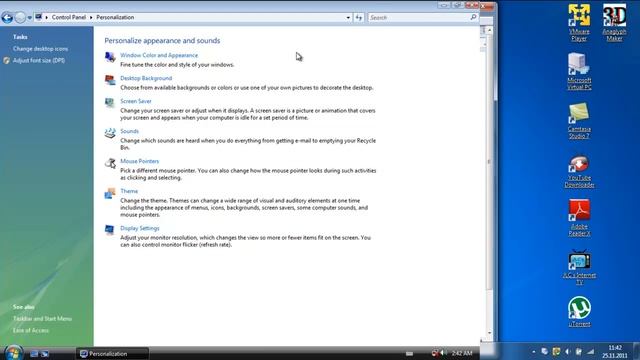Click host tray volume speaker icon
This screenshot has width=640, height=360.
tap(567, 351)
